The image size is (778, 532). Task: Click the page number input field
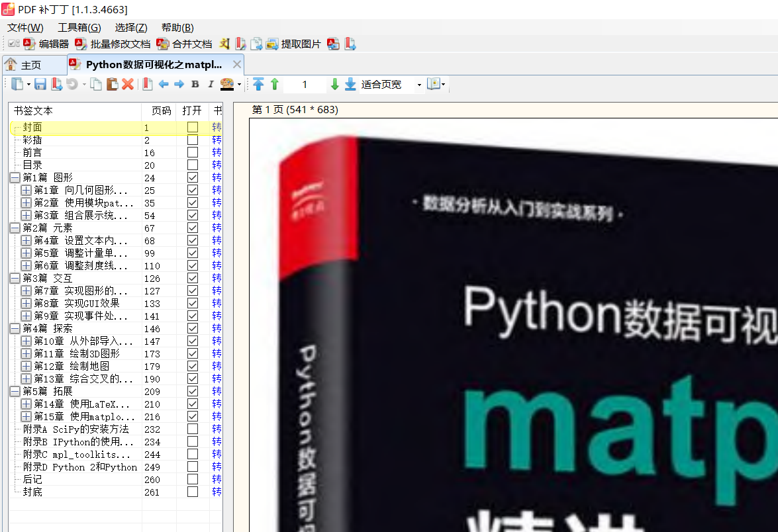click(305, 85)
